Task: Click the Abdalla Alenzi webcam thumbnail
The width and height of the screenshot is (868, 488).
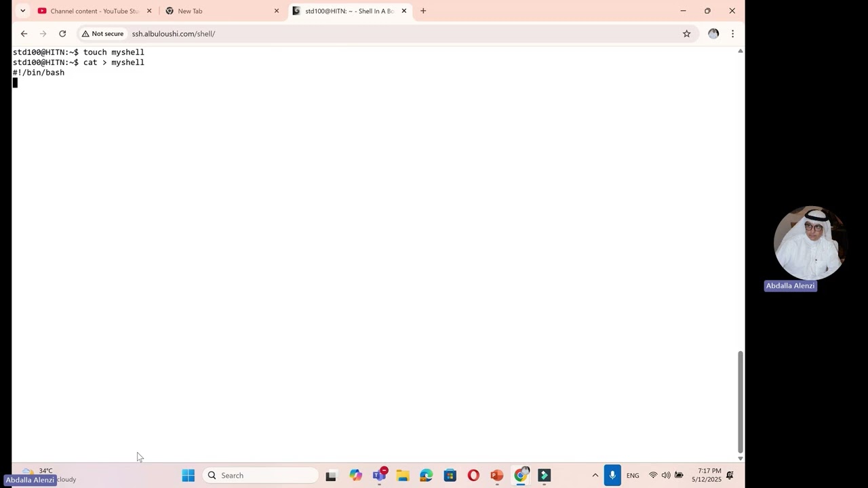Action: [809, 243]
